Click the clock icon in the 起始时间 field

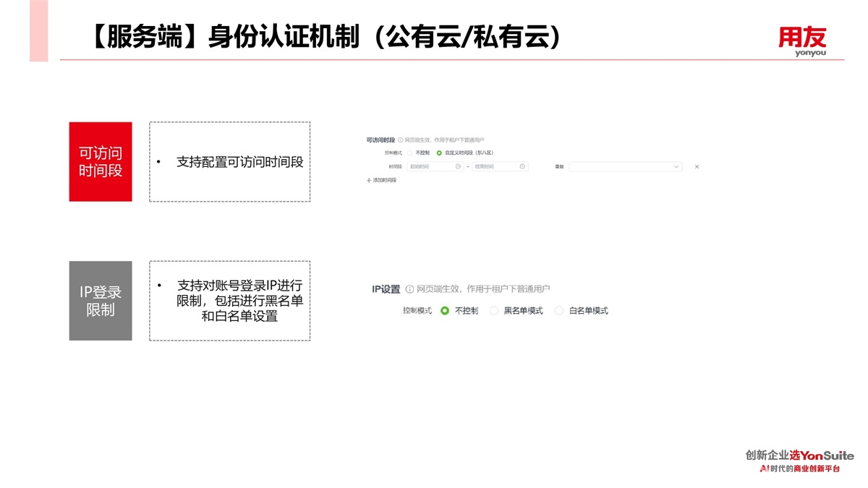click(x=458, y=166)
